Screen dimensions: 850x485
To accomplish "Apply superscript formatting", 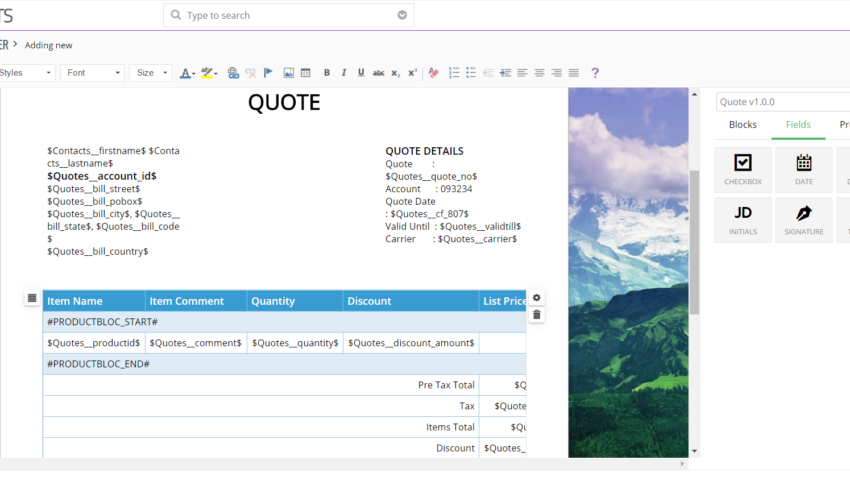I will 413,73.
